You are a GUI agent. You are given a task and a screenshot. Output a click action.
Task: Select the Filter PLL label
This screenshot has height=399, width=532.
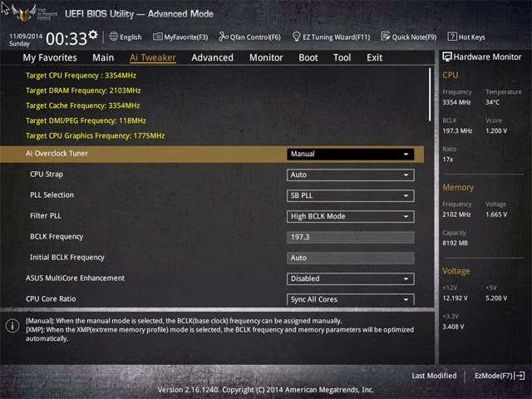[46, 216]
